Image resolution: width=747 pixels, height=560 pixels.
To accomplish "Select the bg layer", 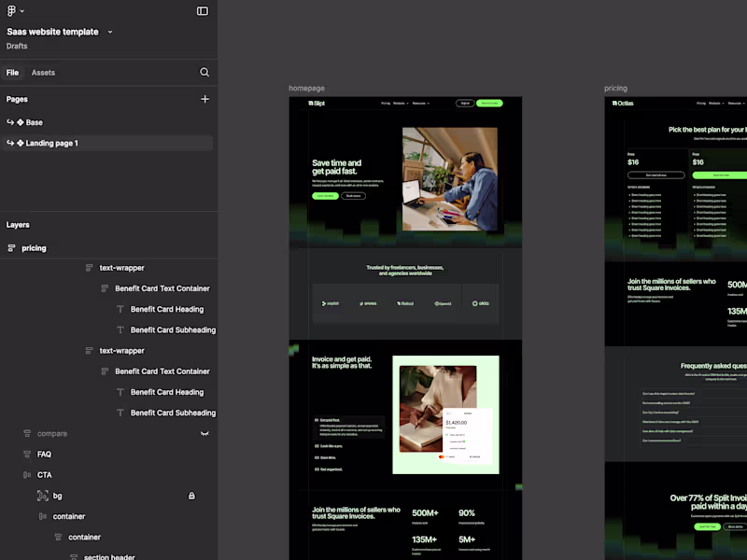I will (57, 496).
